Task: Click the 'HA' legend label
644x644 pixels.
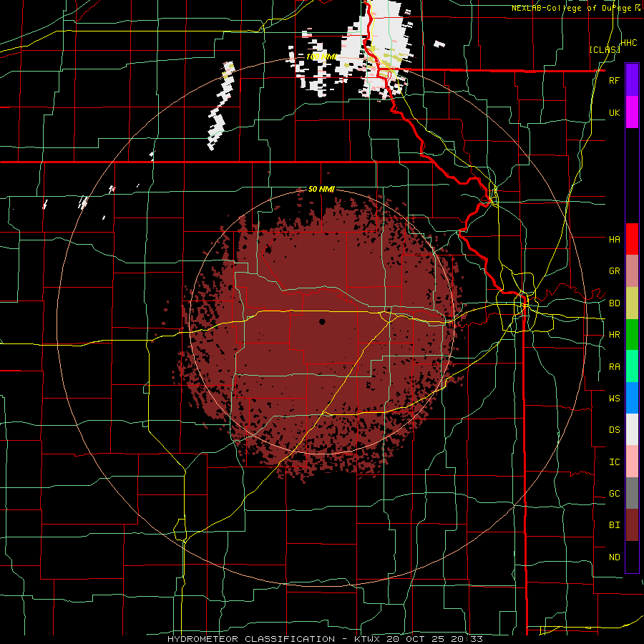Action: pyautogui.click(x=614, y=239)
